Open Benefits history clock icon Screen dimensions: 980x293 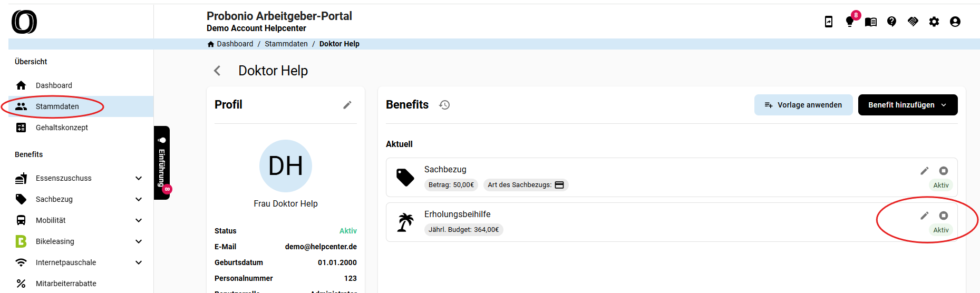444,105
